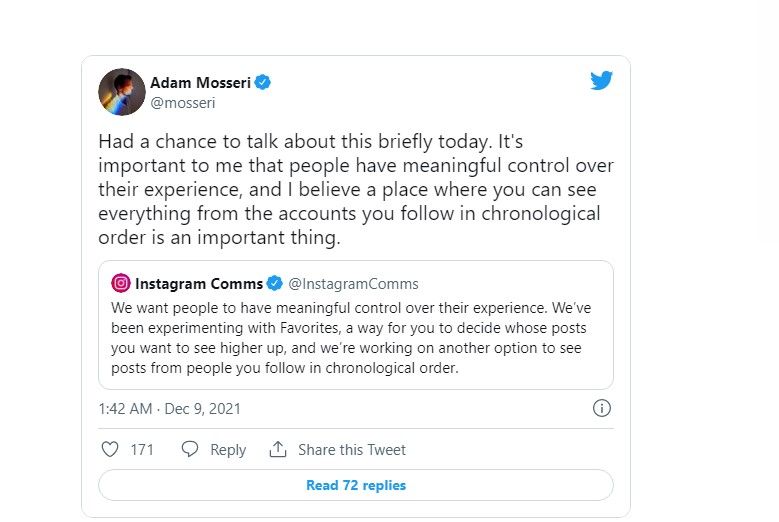Select the Reply text label

pos(228,449)
